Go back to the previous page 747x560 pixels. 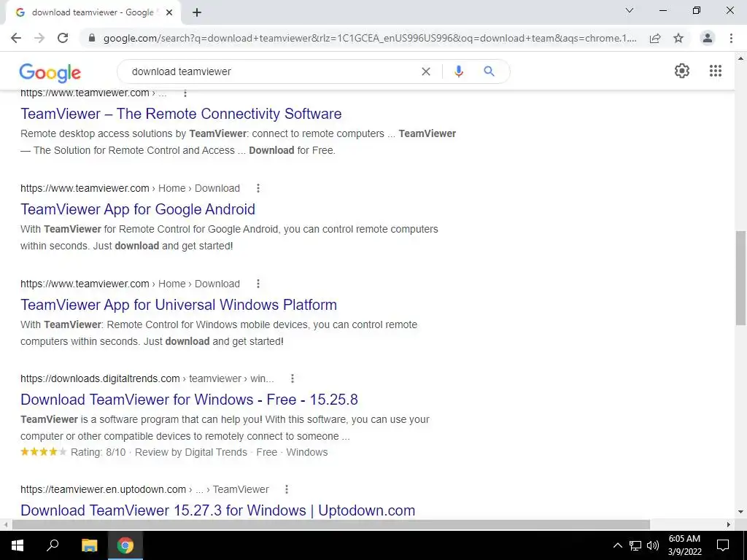pos(16,38)
